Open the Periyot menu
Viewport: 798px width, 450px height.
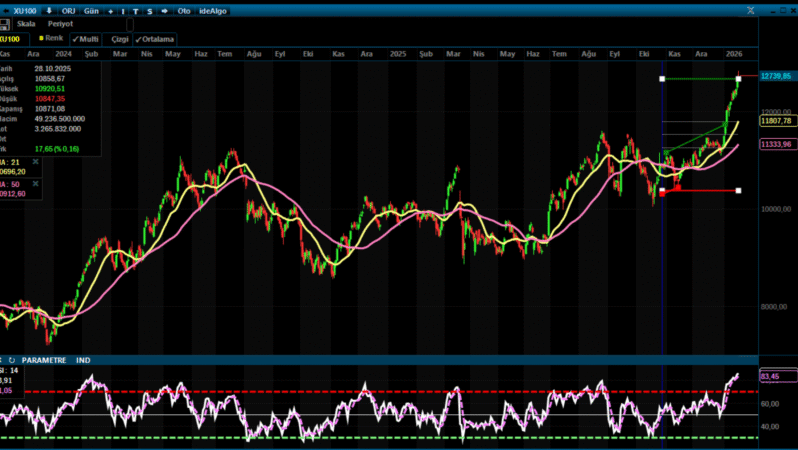point(60,24)
